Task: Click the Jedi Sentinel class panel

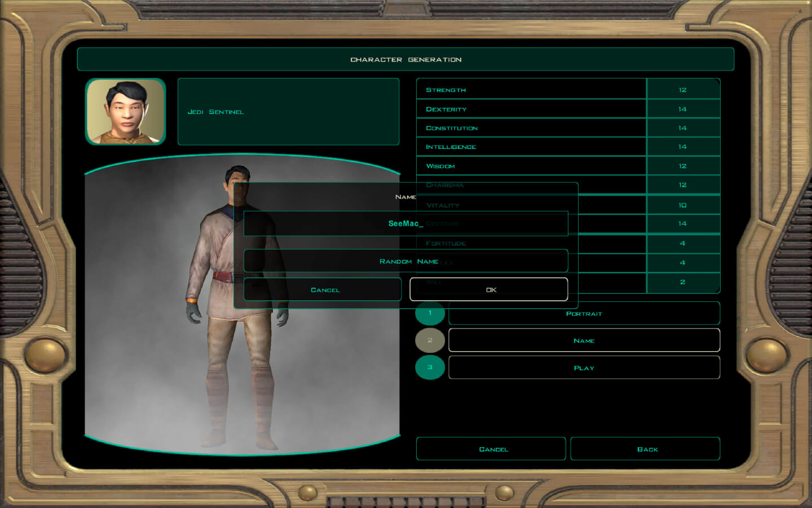Action: (288, 112)
